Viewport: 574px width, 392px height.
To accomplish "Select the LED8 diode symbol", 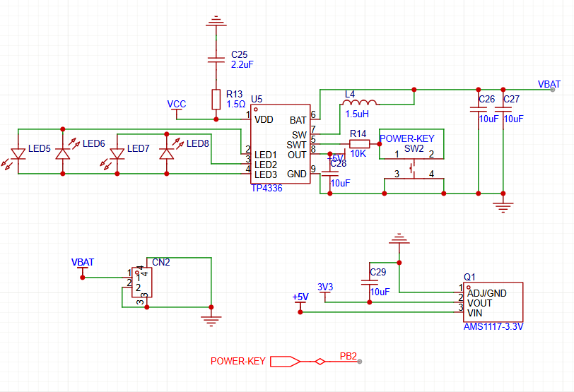I will (167, 153).
